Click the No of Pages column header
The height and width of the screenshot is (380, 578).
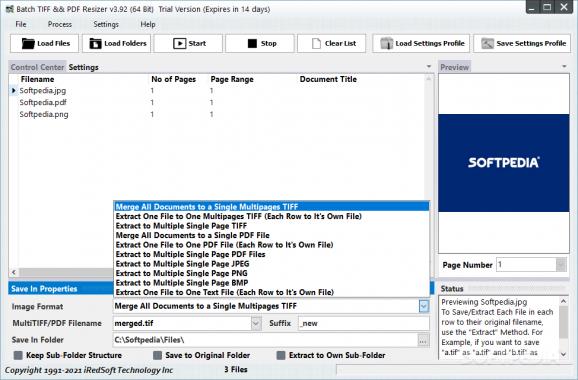[173, 79]
